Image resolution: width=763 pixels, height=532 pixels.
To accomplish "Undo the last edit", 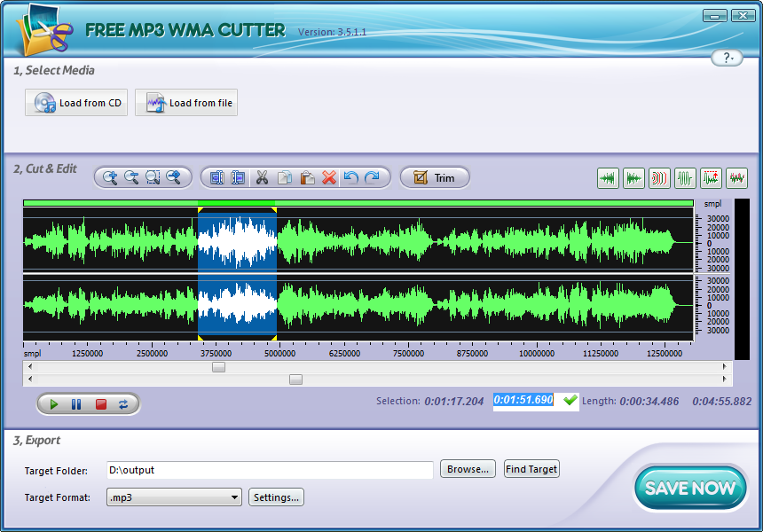I will coord(351,177).
